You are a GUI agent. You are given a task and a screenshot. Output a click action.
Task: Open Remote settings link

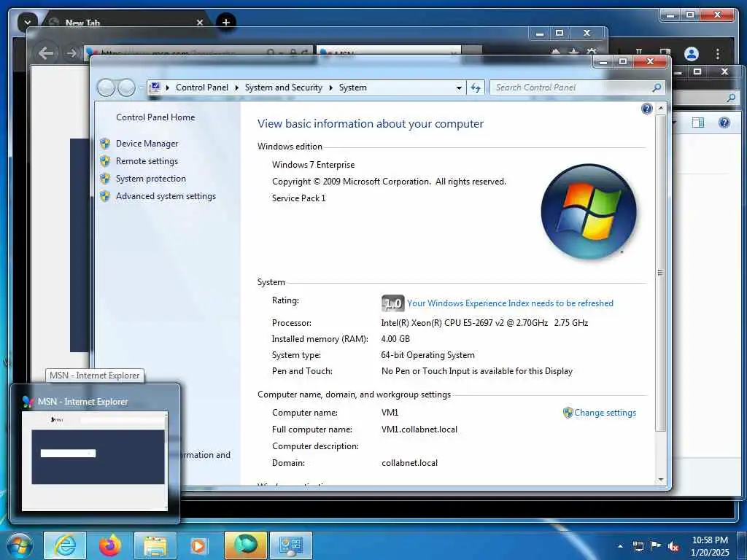147,161
